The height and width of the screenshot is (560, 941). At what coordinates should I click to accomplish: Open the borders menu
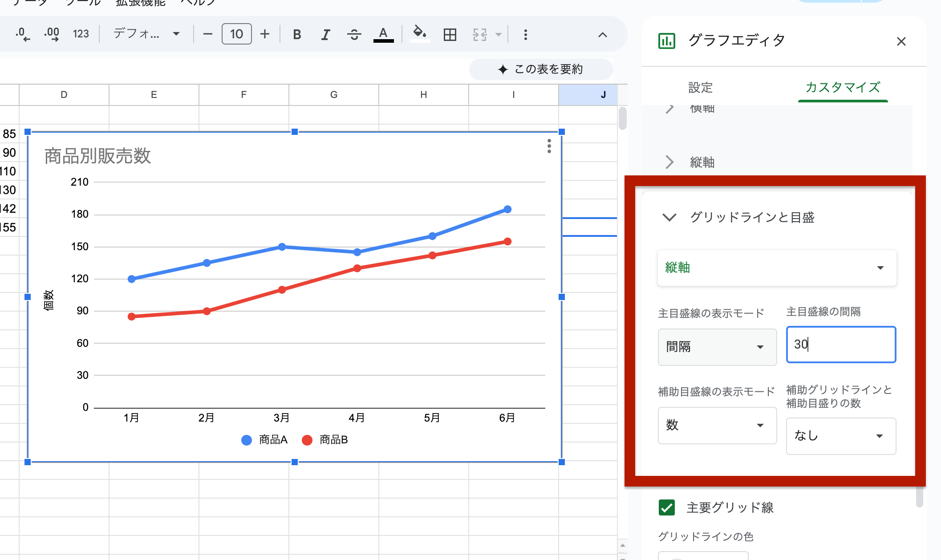click(450, 34)
